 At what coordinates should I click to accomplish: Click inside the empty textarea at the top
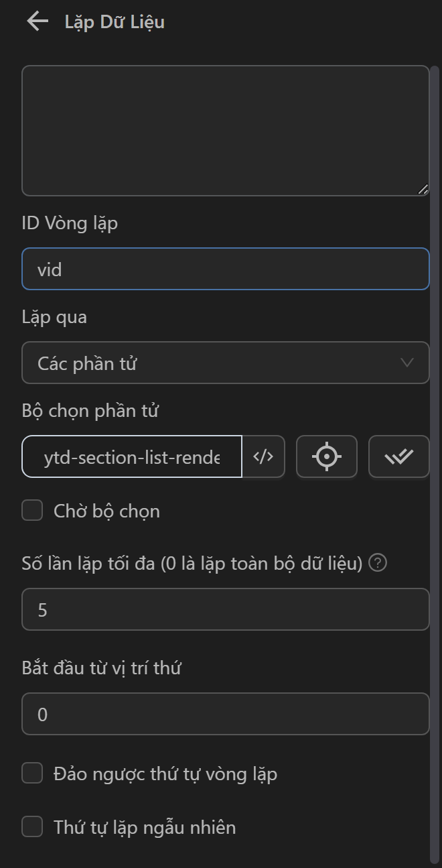[x=226, y=127]
